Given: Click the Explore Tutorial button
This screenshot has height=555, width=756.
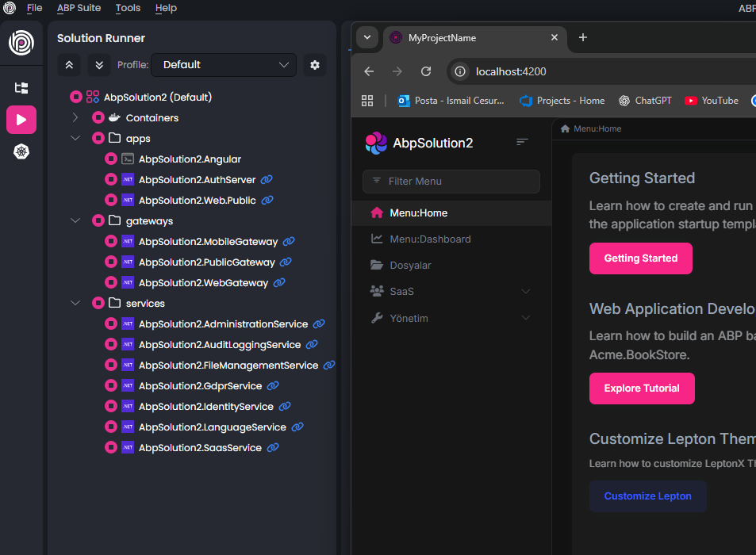Looking at the screenshot, I should click(x=641, y=388).
